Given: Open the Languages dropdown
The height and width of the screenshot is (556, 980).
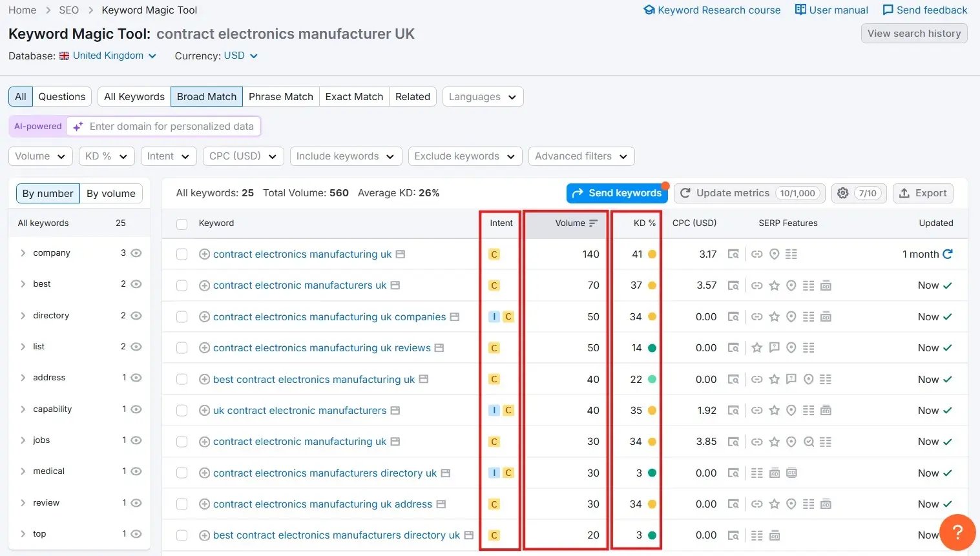Looking at the screenshot, I should point(483,96).
